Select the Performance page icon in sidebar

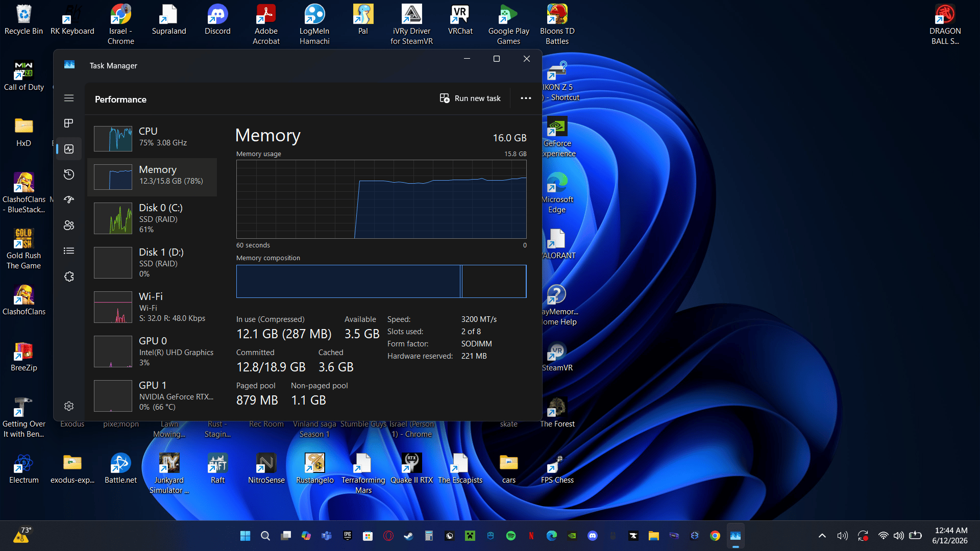(x=69, y=149)
